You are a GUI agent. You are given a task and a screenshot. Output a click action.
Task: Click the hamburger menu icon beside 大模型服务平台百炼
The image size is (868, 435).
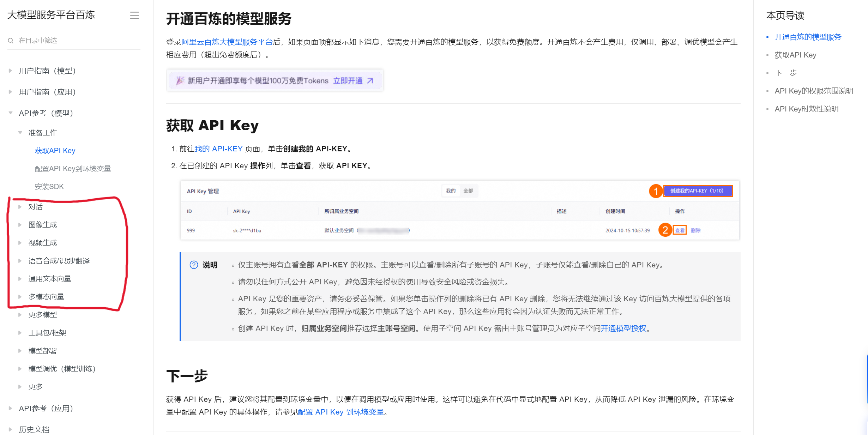[x=134, y=16]
